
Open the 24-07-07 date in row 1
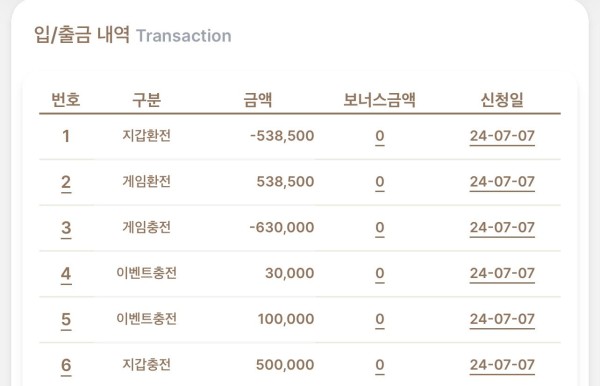point(502,136)
